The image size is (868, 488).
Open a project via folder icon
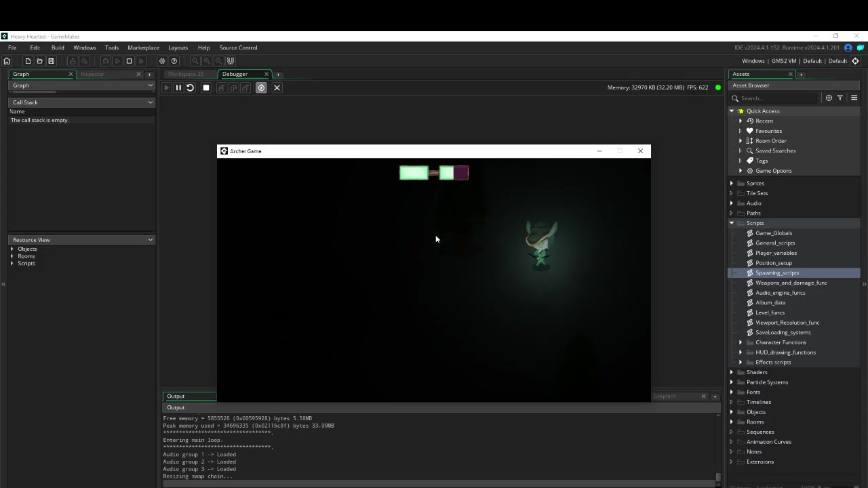pyautogui.click(x=39, y=61)
